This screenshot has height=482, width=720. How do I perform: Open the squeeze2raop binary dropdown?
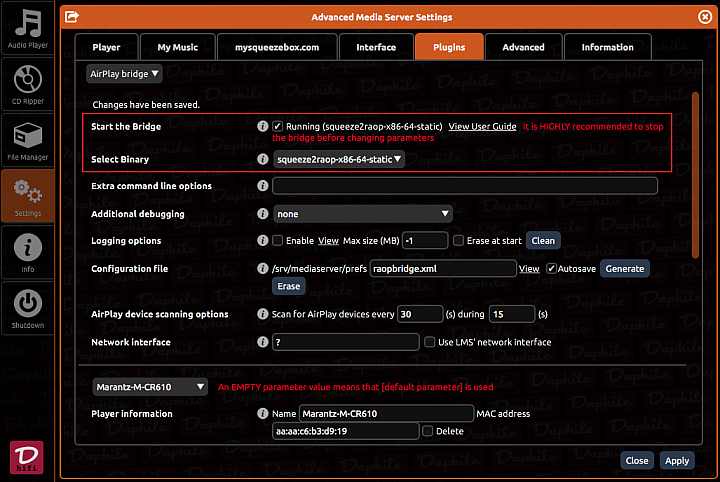pyautogui.click(x=339, y=159)
